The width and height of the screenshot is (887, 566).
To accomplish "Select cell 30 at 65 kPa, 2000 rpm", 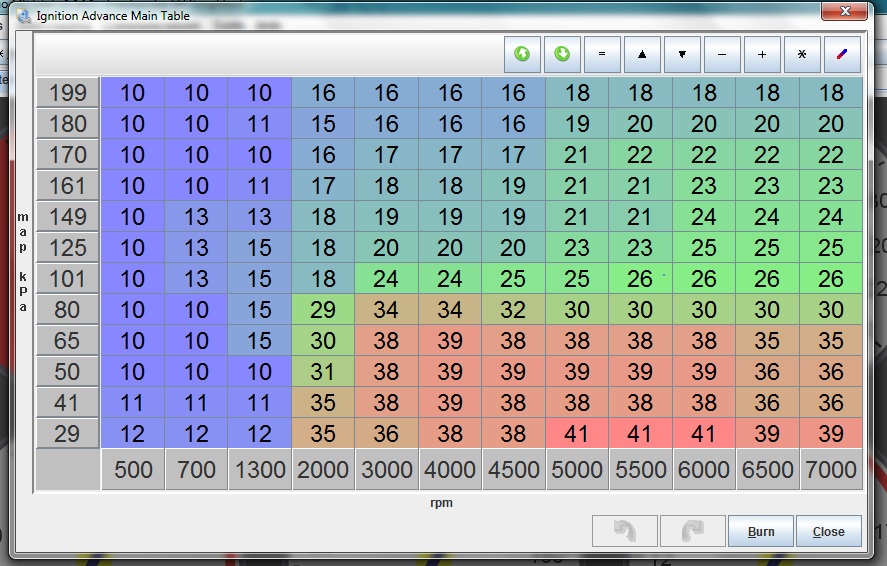I will [x=323, y=341].
